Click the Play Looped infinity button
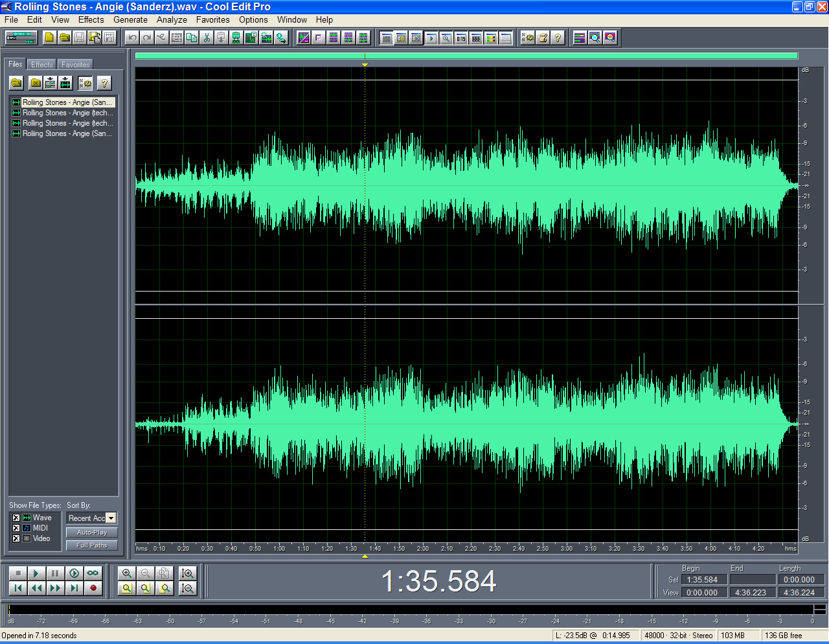The height and width of the screenshot is (644, 829). point(93,573)
